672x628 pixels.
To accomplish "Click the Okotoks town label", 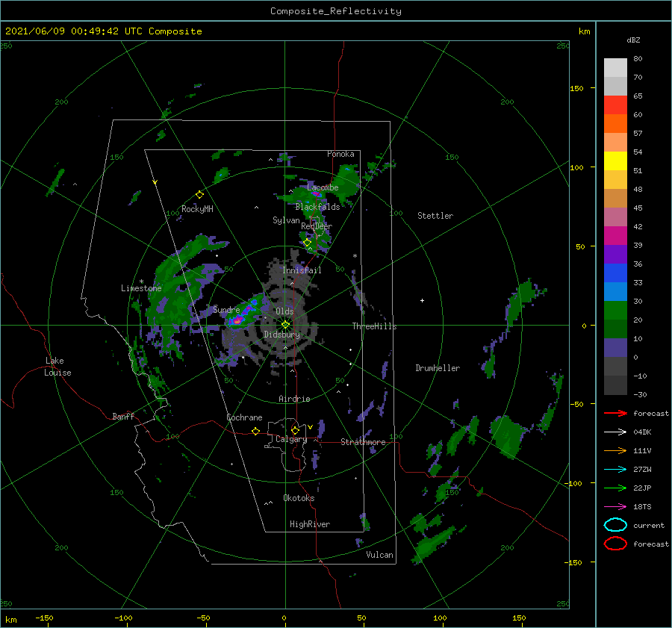I will click(x=299, y=498).
